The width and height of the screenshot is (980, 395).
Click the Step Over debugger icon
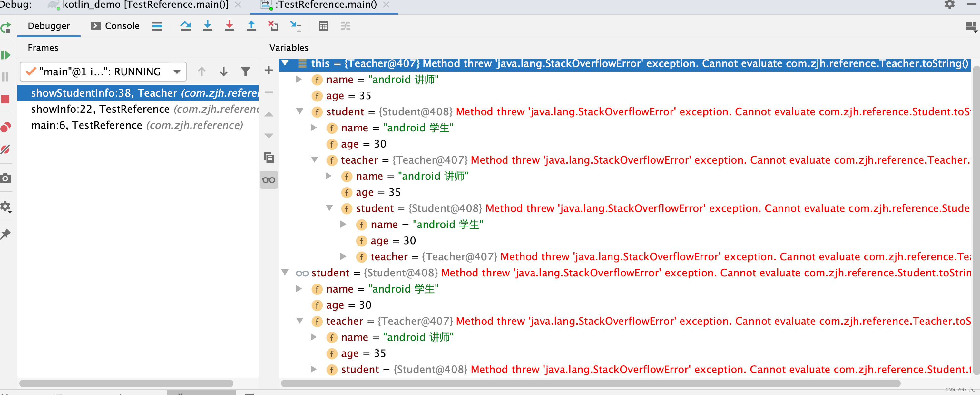185,26
